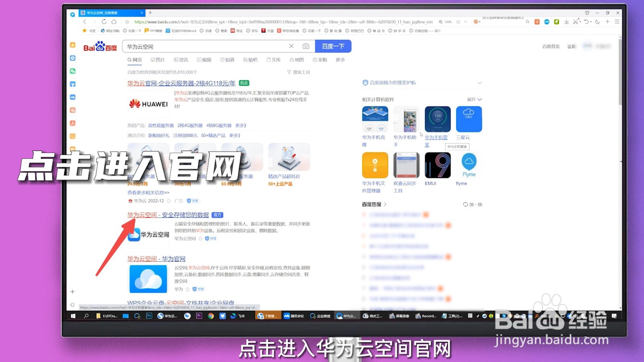Open the 三星云 app icon
Screen dimensions: 644x362
(x=469, y=119)
